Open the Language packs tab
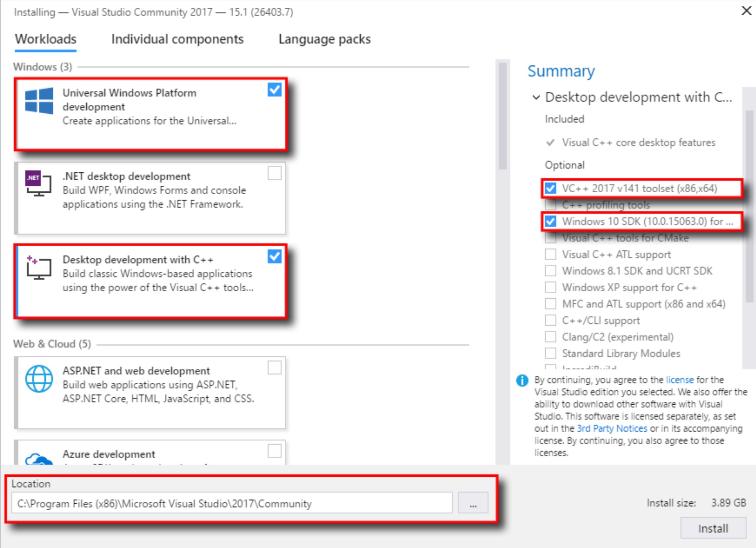 [x=324, y=39]
